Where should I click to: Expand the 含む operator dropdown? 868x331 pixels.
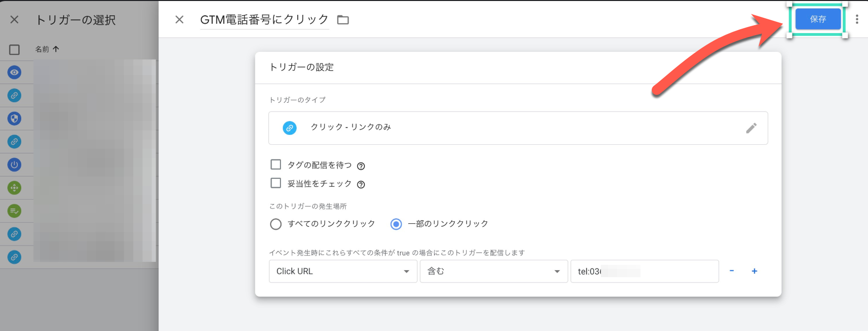point(493,271)
